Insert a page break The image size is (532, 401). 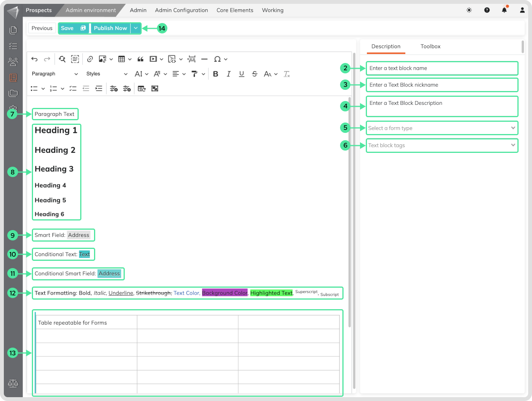(192, 59)
